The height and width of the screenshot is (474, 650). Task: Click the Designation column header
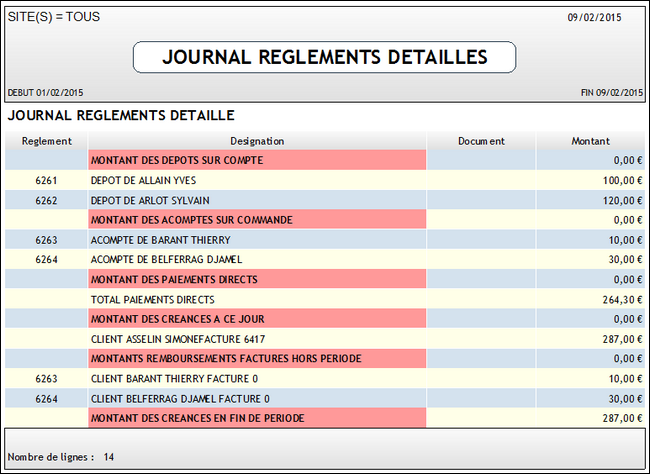(257, 141)
